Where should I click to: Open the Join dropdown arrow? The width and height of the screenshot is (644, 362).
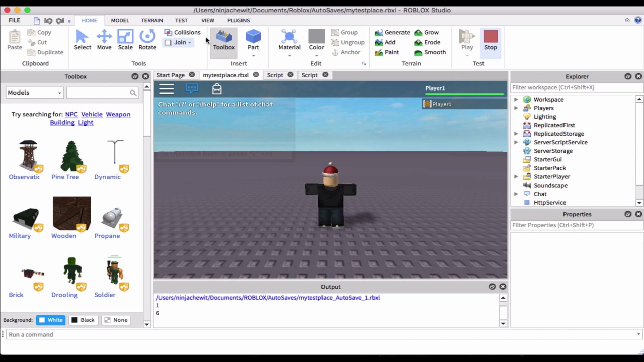click(x=190, y=43)
